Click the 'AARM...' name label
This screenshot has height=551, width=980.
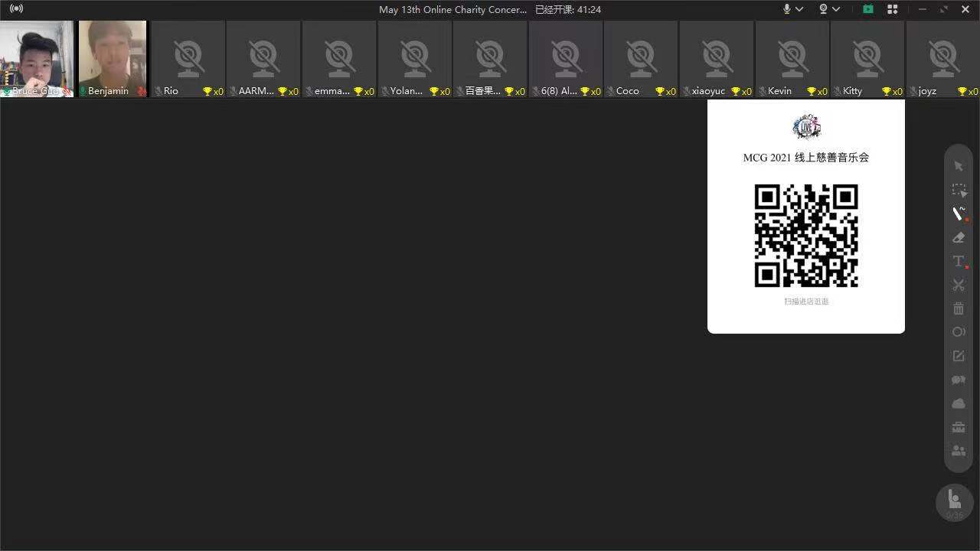tap(256, 91)
